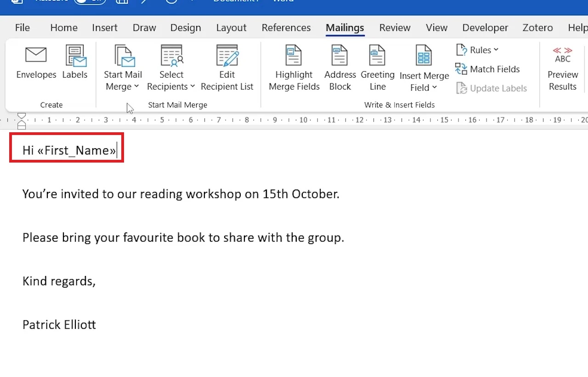Click the ruler's left indent marker

22,126
